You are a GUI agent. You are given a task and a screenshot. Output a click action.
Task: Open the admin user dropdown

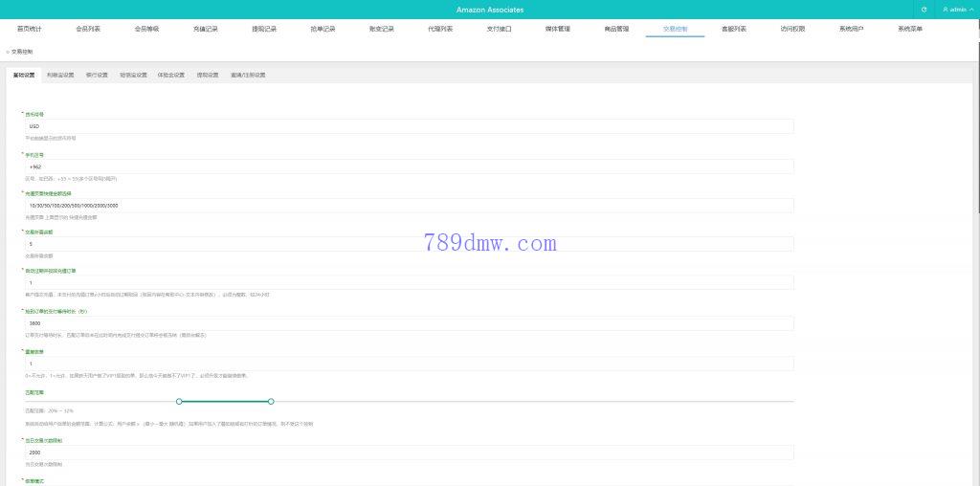pyautogui.click(x=957, y=10)
